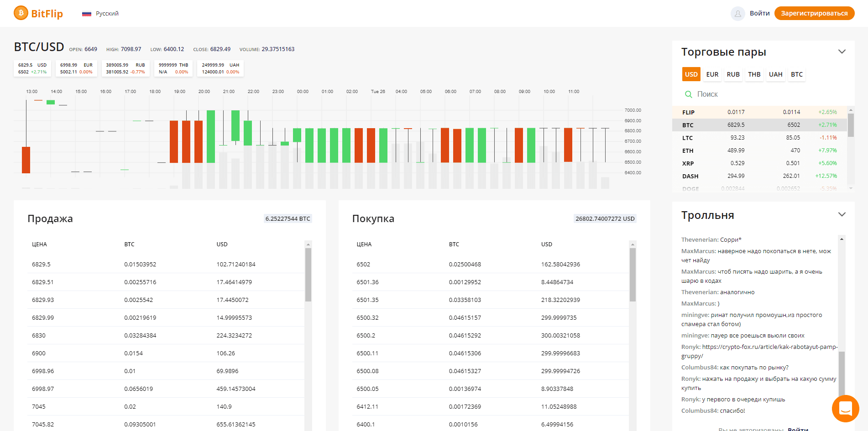The image size is (868, 431).
Task: Switch to the RUB currency tab
Action: [x=733, y=74]
